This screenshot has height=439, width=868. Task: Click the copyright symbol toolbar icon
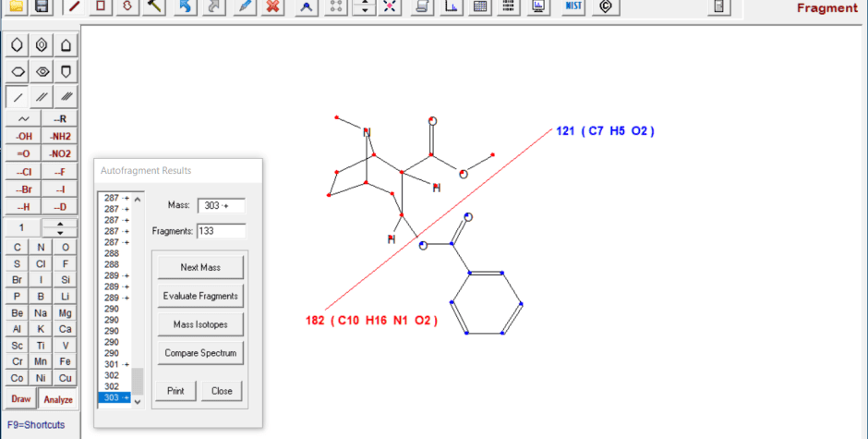pyautogui.click(x=606, y=6)
